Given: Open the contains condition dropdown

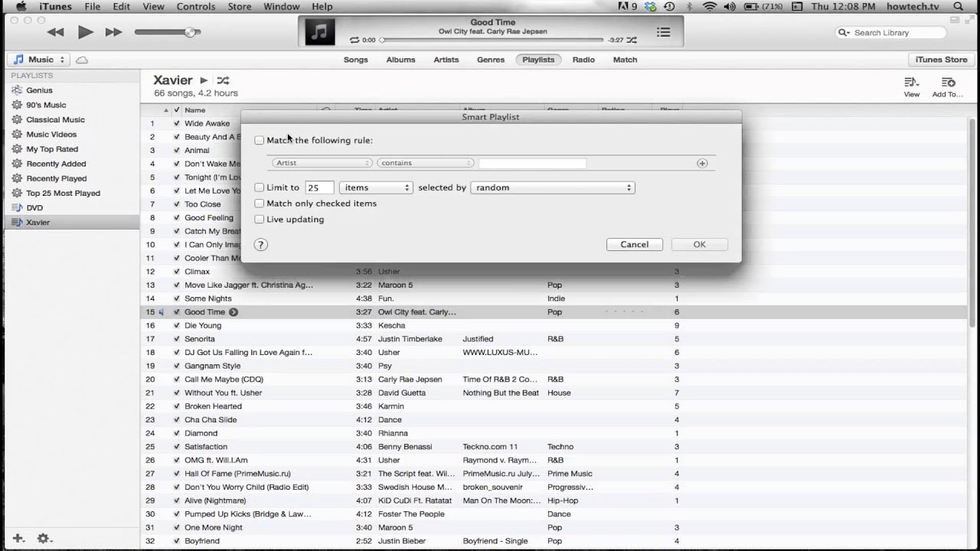Looking at the screenshot, I should click(426, 163).
